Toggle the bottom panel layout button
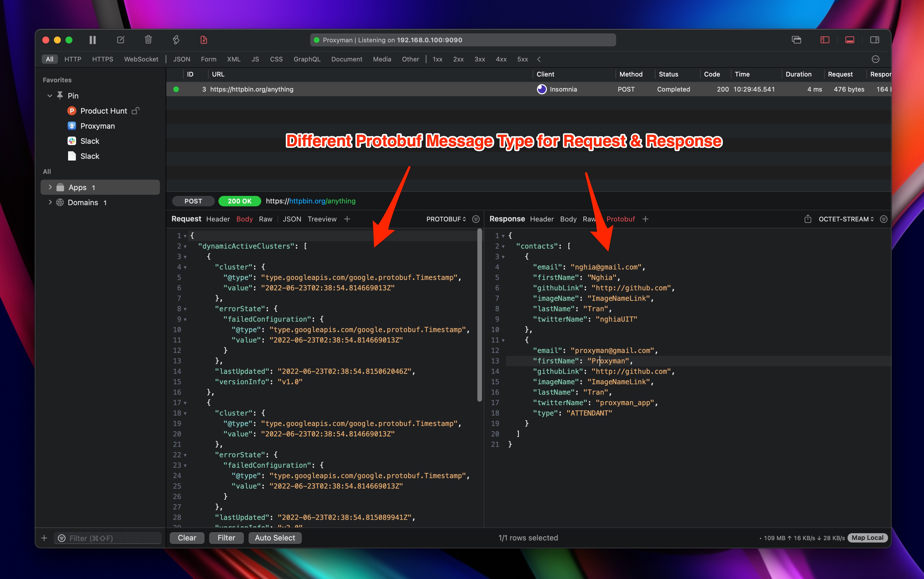Image resolution: width=924 pixels, height=579 pixels. (850, 40)
